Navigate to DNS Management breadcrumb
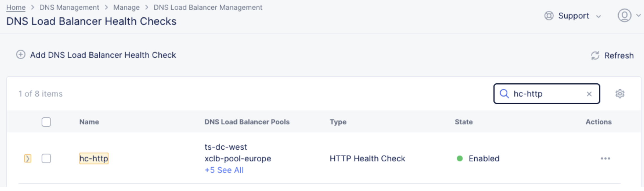The image size is (644, 191). [x=69, y=7]
